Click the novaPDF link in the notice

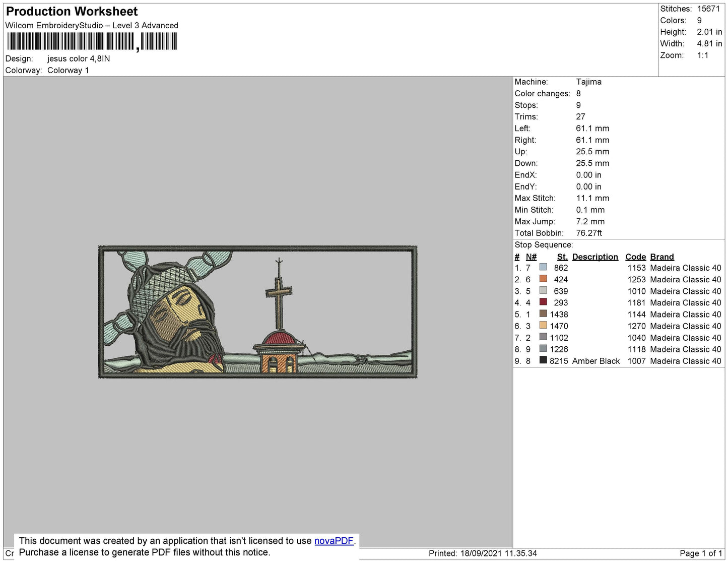(334, 541)
